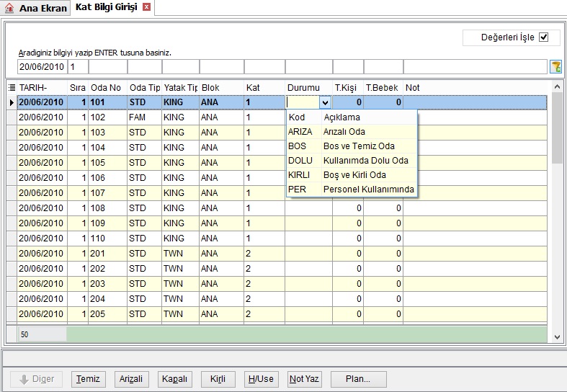Click the scrollbar down arrow of the grid
The image size is (567, 392).
click(x=557, y=337)
